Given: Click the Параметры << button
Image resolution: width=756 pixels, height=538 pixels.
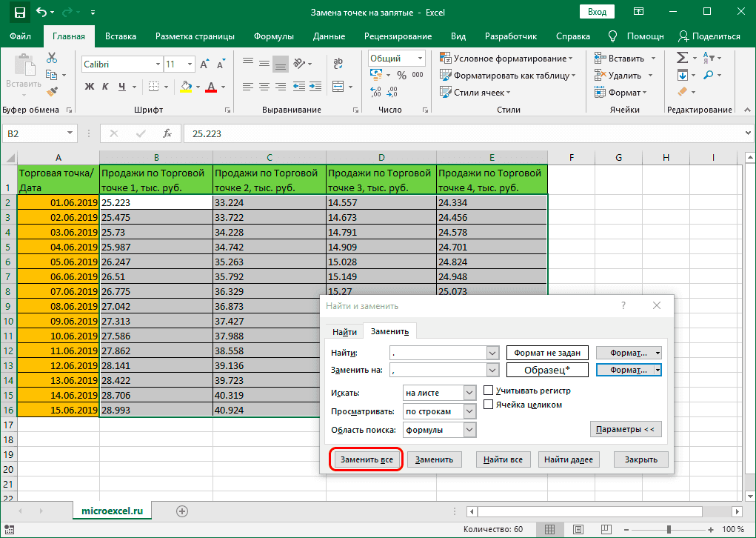Looking at the screenshot, I should coord(626,429).
